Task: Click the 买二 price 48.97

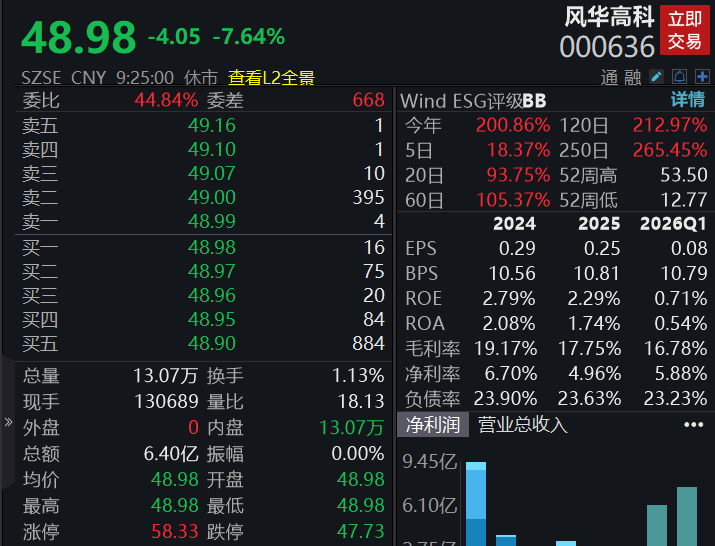Action: point(212,271)
